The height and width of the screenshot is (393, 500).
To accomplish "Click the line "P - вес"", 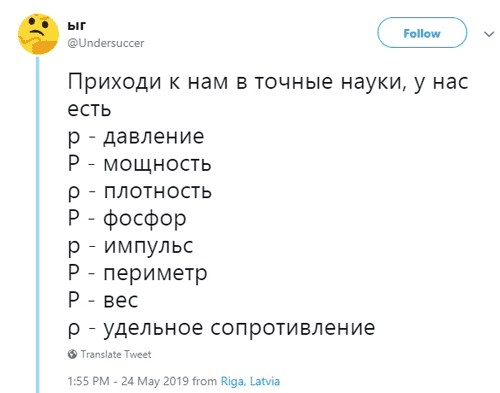I will click(x=103, y=300).
